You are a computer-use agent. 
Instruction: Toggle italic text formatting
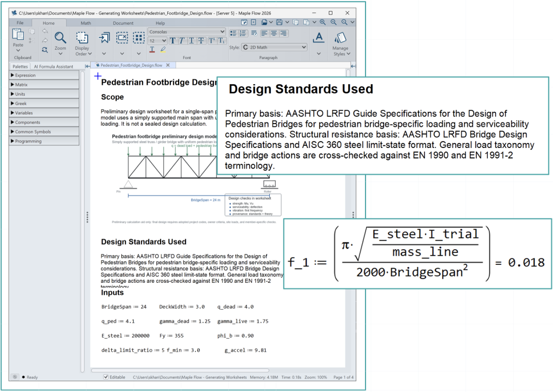(x=182, y=41)
